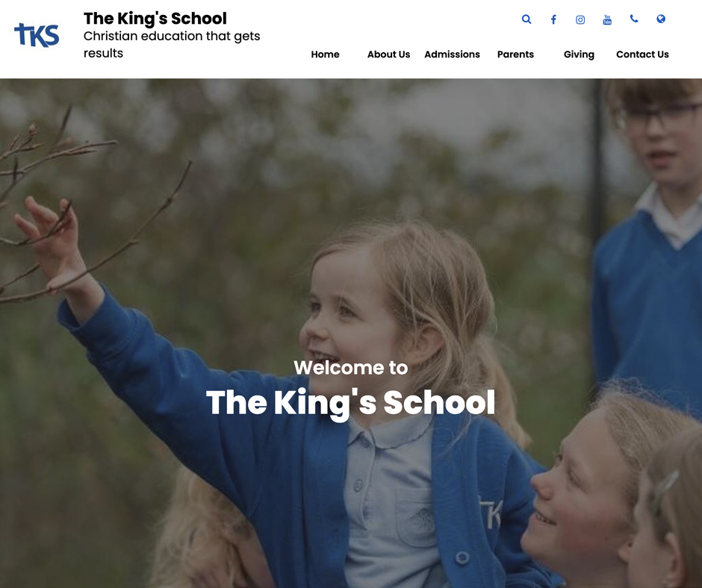702x588 pixels.
Task: Expand the Parents menu item
Action: (515, 54)
